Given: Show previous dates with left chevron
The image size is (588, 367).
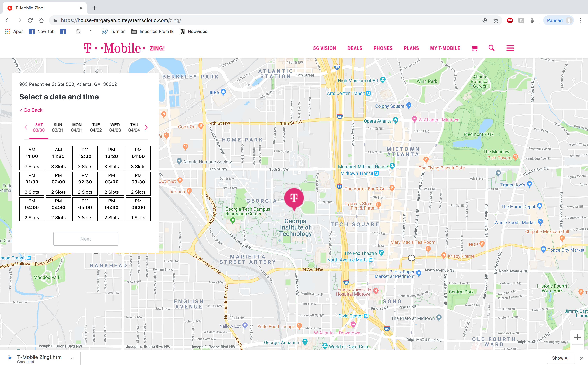Looking at the screenshot, I should [26, 127].
